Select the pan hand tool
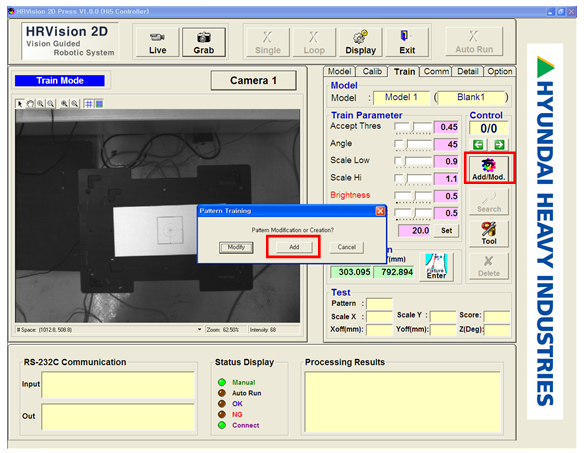The width and height of the screenshot is (584, 453). pyautogui.click(x=30, y=104)
